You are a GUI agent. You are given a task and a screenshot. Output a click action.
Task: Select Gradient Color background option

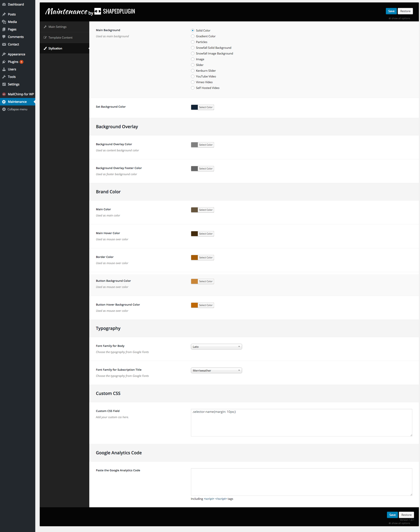(x=193, y=36)
